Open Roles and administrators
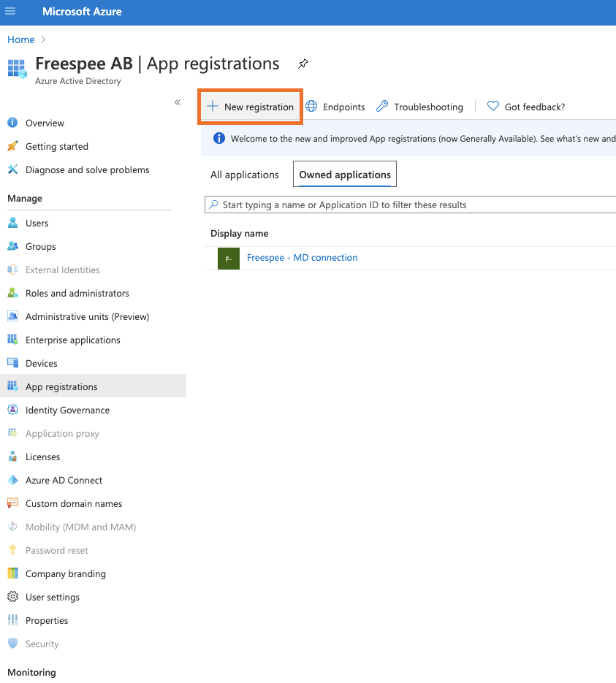This screenshot has height=683, width=616. (x=77, y=293)
